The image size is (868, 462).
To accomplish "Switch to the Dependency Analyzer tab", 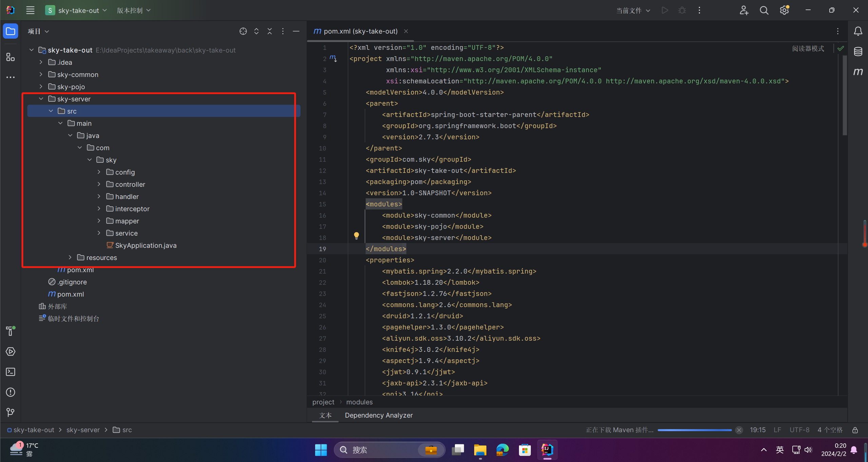I will tap(379, 415).
